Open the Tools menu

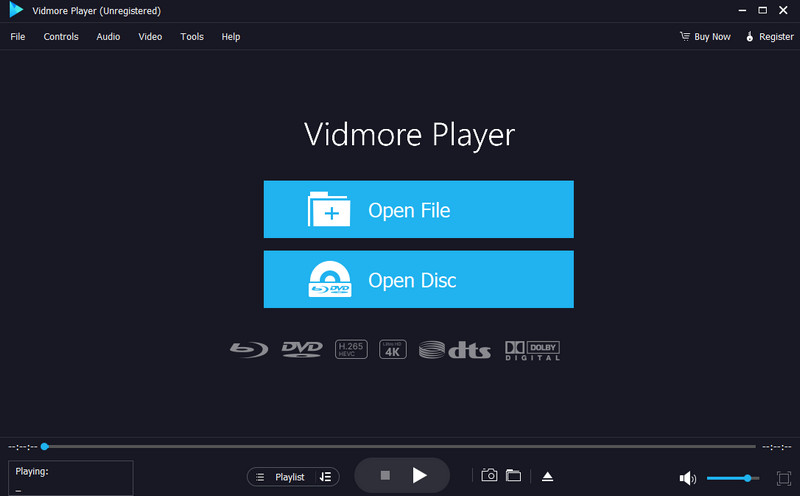click(x=192, y=37)
